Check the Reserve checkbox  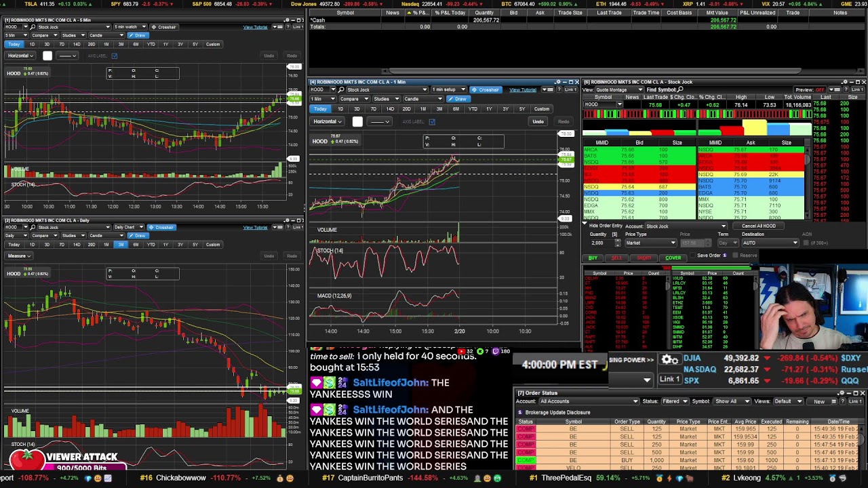pos(735,255)
